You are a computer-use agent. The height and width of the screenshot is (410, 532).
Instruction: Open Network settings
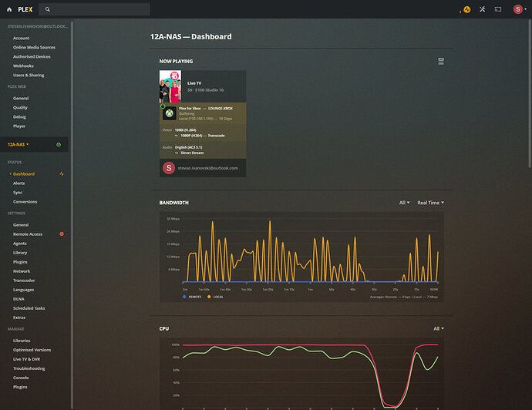22,271
